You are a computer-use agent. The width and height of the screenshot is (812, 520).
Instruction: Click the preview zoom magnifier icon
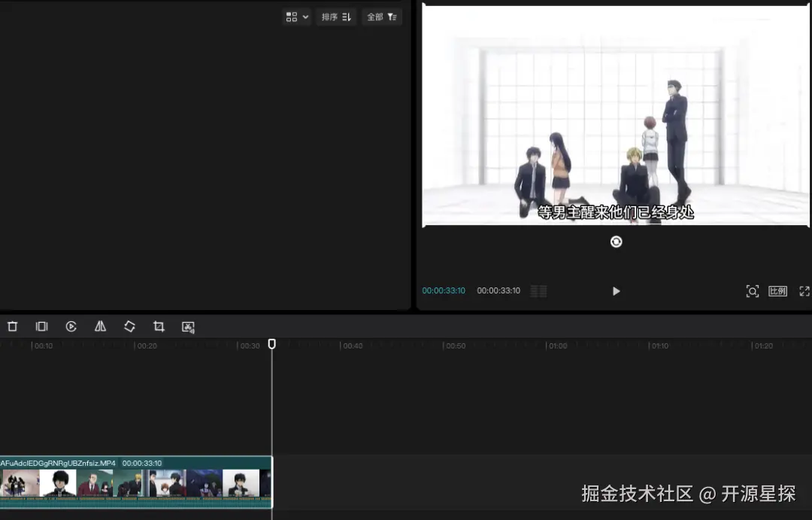(753, 291)
